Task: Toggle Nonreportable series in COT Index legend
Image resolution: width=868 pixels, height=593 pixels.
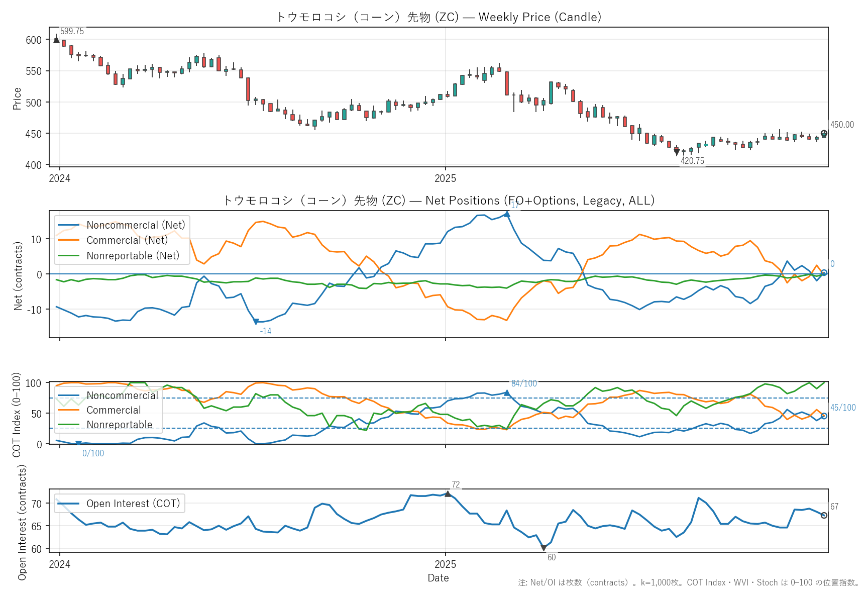Action: coord(119,425)
